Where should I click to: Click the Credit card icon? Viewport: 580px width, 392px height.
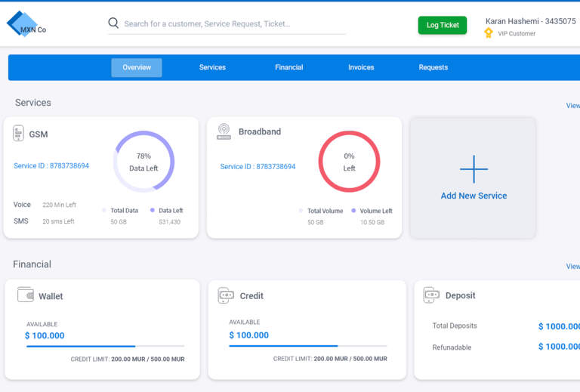[x=226, y=295]
